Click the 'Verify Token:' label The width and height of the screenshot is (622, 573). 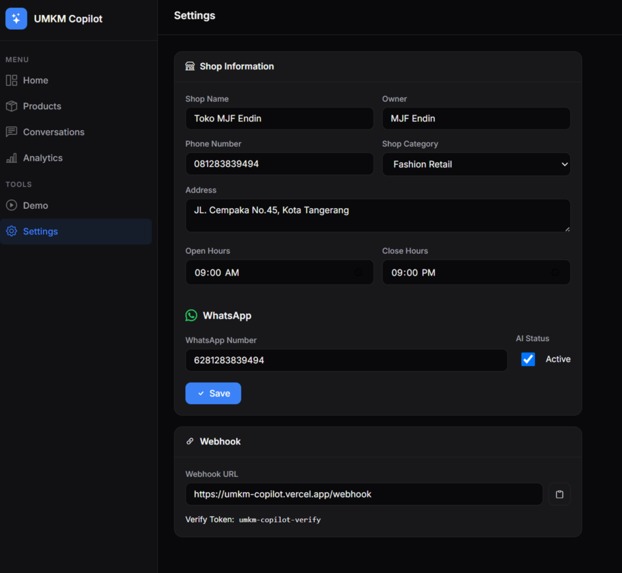(x=209, y=520)
